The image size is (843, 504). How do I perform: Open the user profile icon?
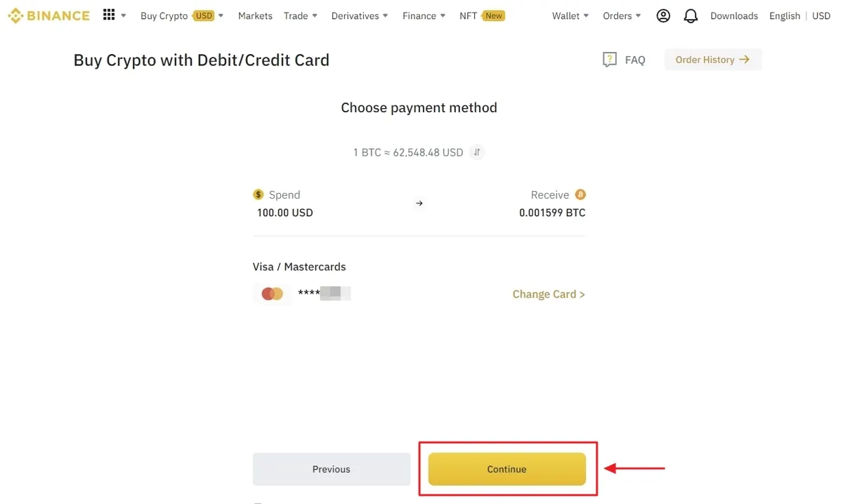663,15
